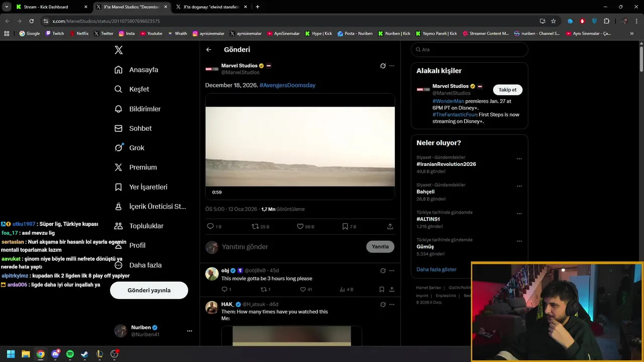
Task: Click the Yanıtla button
Action: pos(380,247)
